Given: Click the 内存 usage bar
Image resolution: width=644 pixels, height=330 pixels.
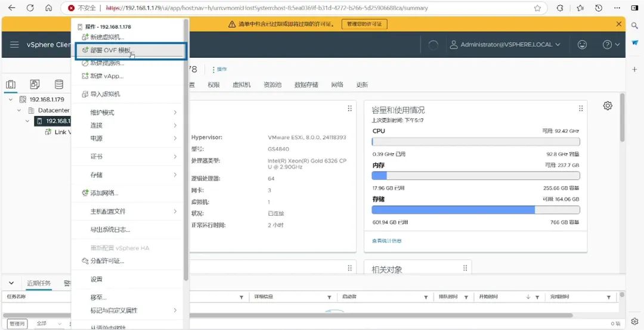Looking at the screenshot, I should pyautogui.click(x=476, y=176).
